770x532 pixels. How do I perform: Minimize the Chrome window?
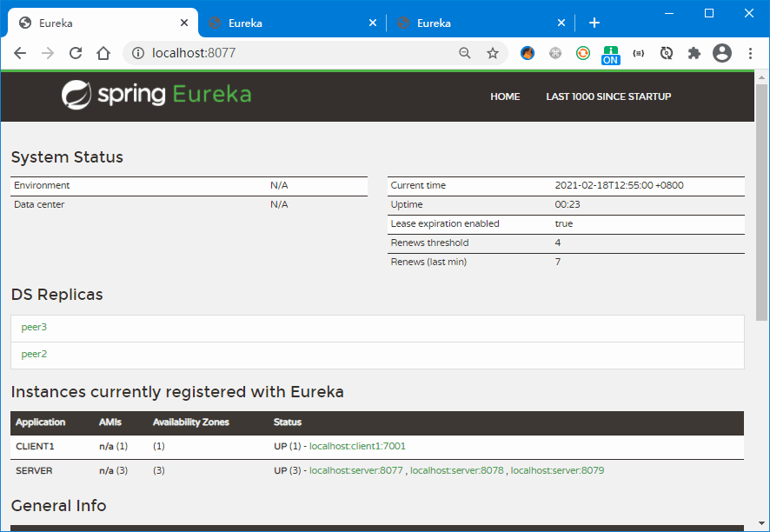point(669,13)
